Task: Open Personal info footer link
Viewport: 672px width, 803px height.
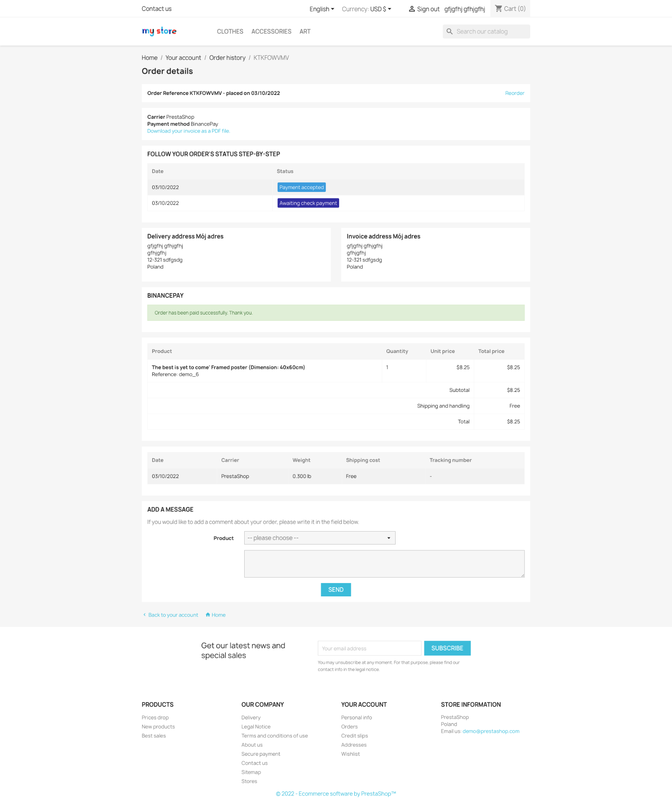Action: pos(356,718)
